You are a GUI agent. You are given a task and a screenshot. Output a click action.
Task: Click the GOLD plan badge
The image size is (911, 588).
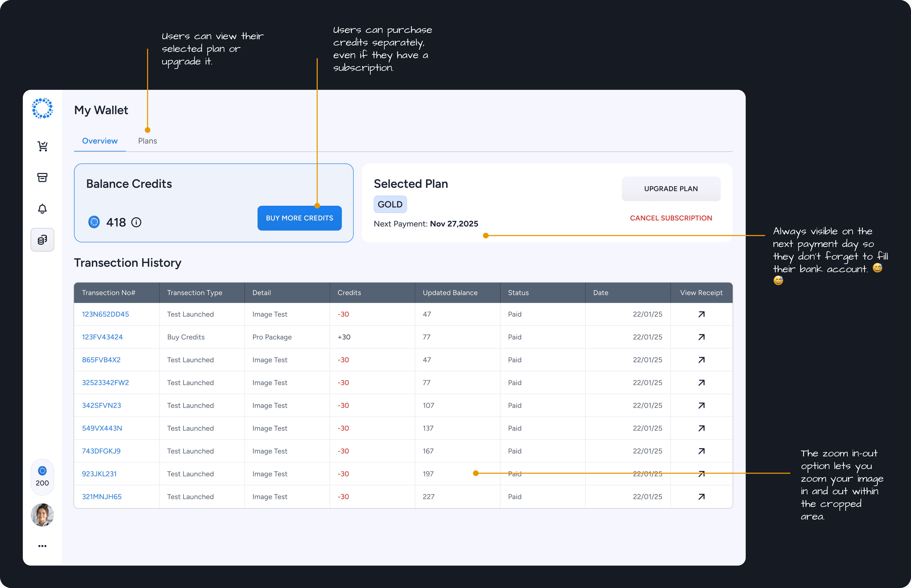point(390,204)
